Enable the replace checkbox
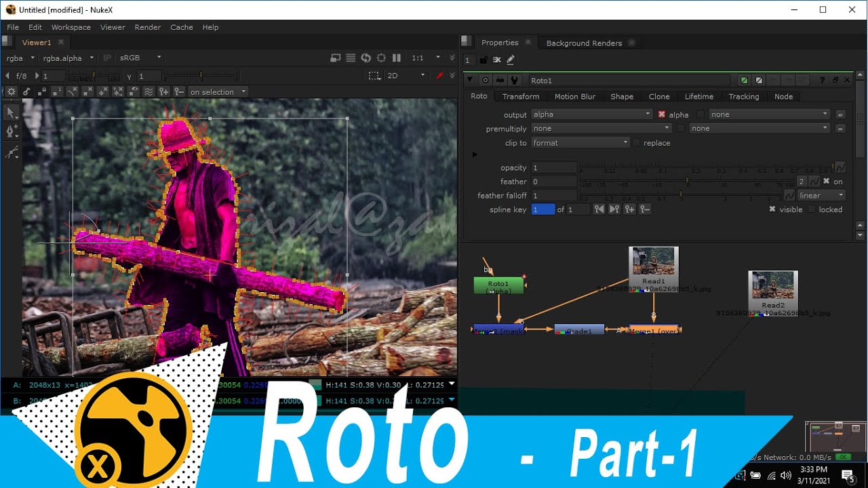This screenshot has width=868, height=488. point(636,143)
